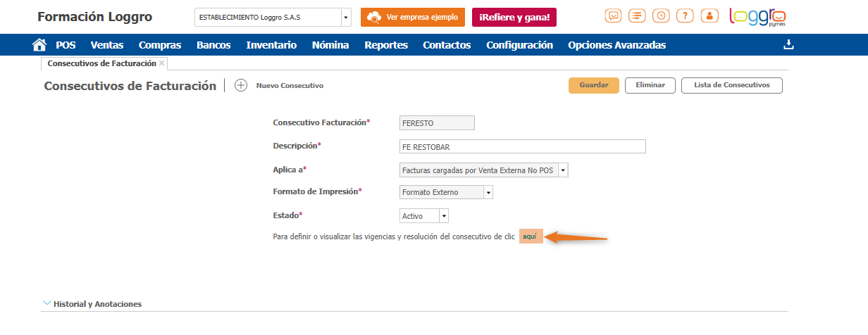This screenshot has height=335, width=868.
Task: Open the chat message icon
Action: pos(614,15)
